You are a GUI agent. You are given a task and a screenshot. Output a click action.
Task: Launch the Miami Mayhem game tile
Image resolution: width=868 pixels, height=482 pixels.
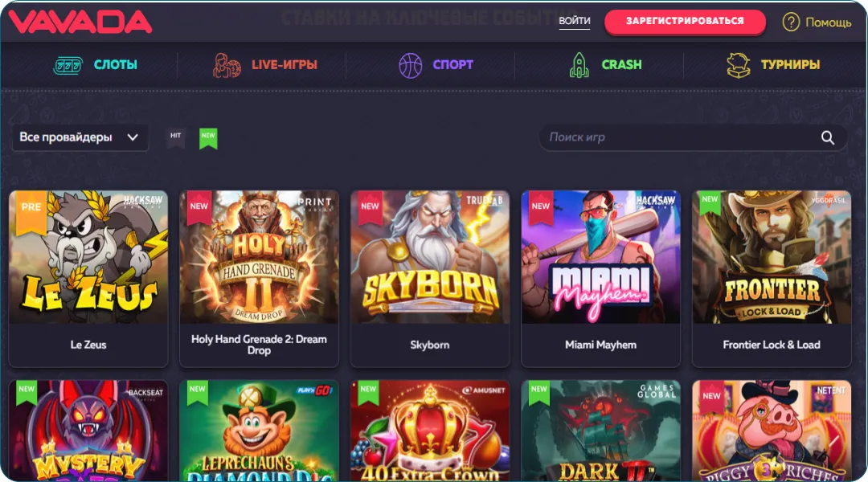pos(600,279)
